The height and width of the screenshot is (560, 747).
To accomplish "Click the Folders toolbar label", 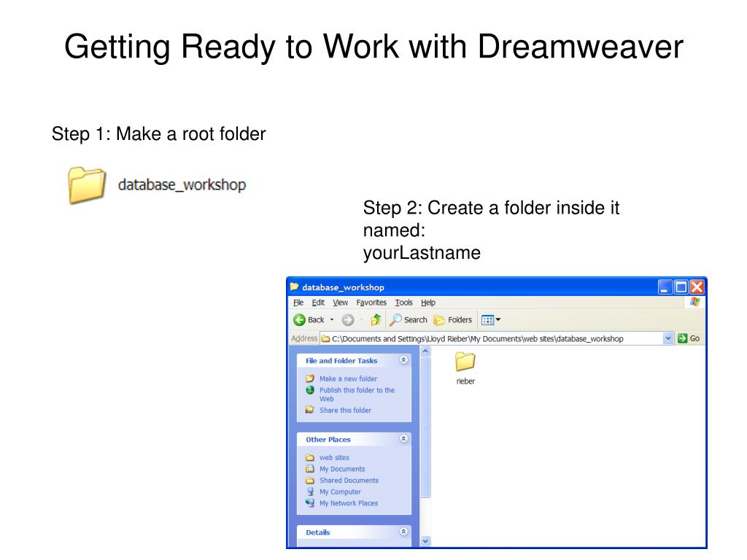I will pos(460,320).
